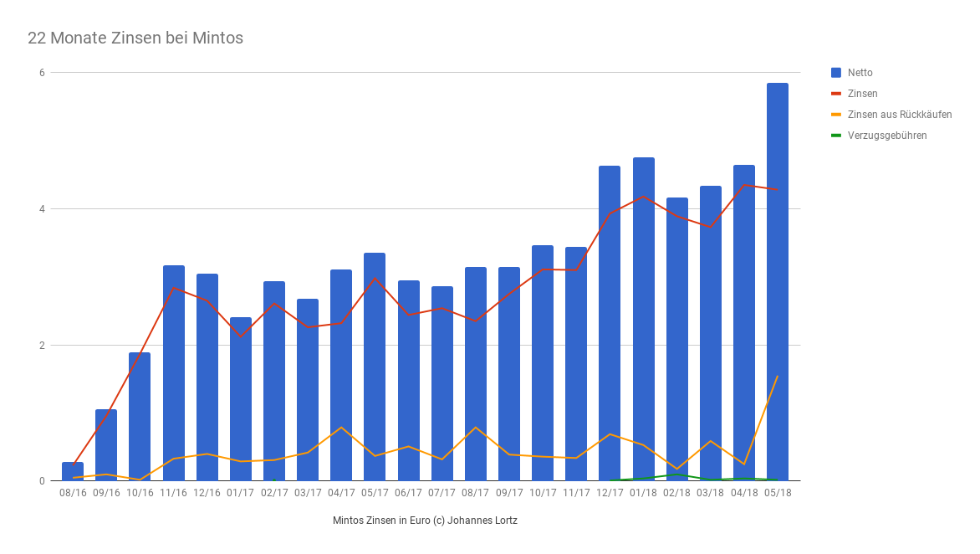980x554 pixels.
Task: Select the Netto bar for 05/18
Action: 778,282
